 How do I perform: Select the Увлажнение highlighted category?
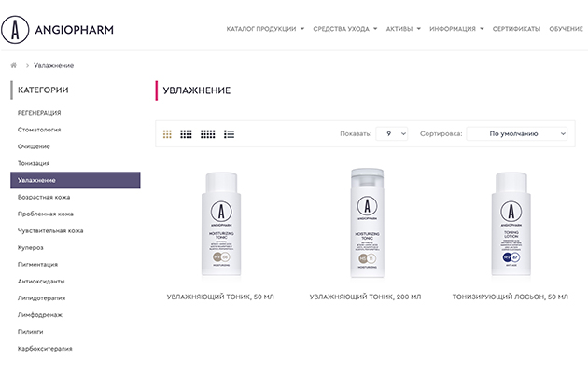[x=76, y=180]
